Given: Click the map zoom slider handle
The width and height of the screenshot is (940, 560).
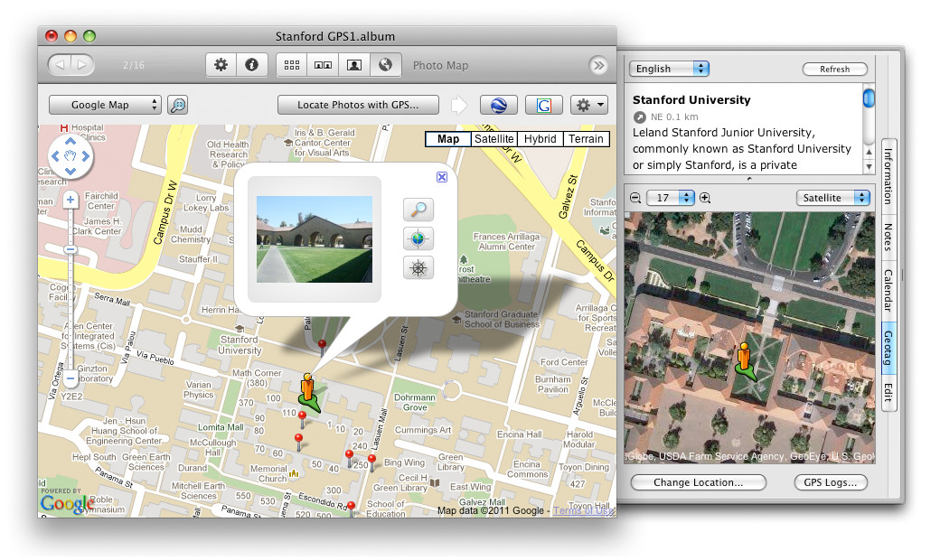Looking at the screenshot, I should tap(70, 249).
